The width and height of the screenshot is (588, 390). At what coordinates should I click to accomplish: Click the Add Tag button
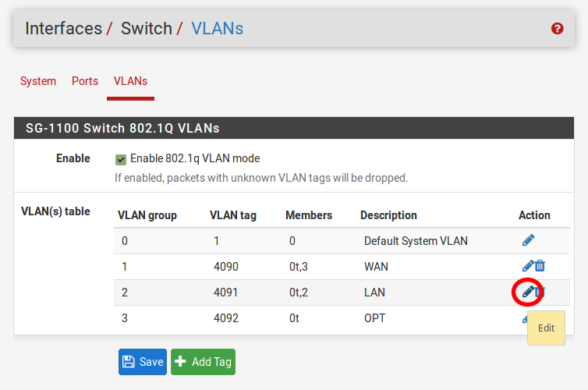pyautogui.click(x=203, y=362)
